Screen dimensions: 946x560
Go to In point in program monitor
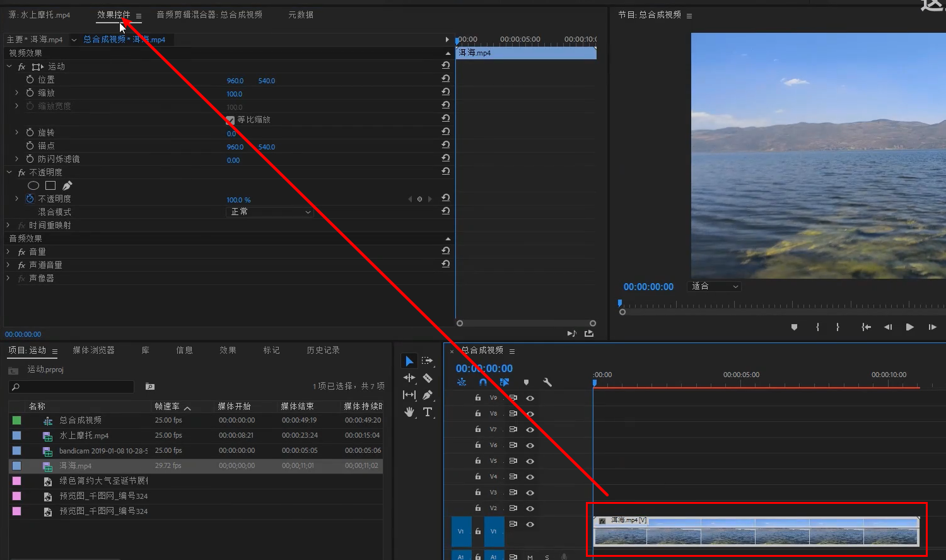867,327
